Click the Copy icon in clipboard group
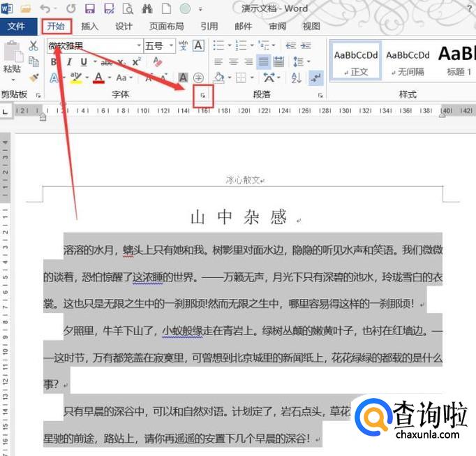The height and width of the screenshot is (456, 476). [x=34, y=62]
